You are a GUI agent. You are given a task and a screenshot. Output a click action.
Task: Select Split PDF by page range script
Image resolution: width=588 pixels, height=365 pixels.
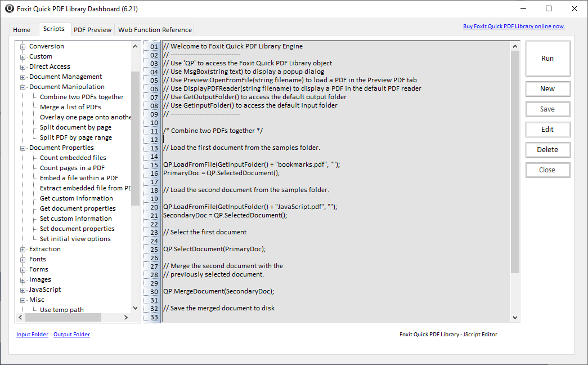pos(76,137)
